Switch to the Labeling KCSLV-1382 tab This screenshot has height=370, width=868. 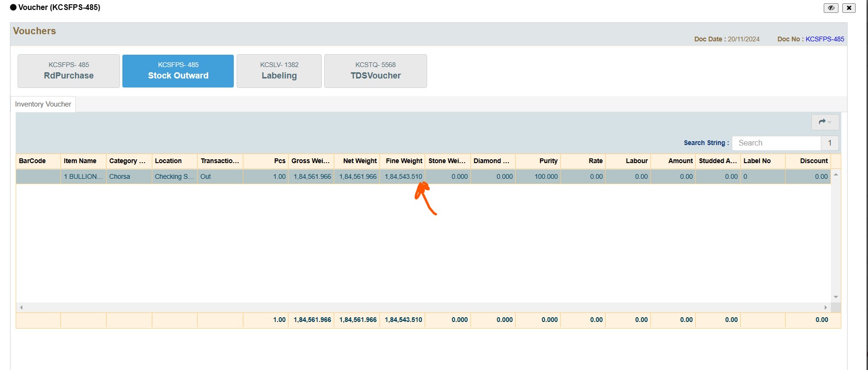[x=279, y=71]
